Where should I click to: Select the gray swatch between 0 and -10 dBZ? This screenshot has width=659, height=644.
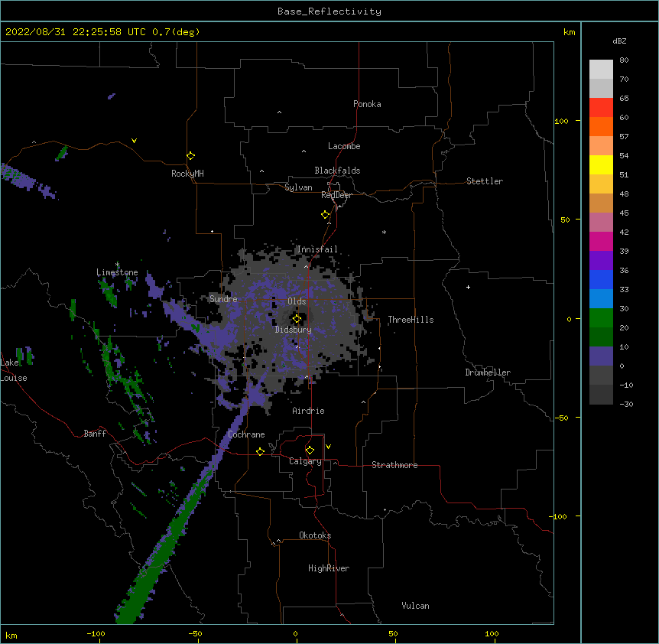(601, 376)
